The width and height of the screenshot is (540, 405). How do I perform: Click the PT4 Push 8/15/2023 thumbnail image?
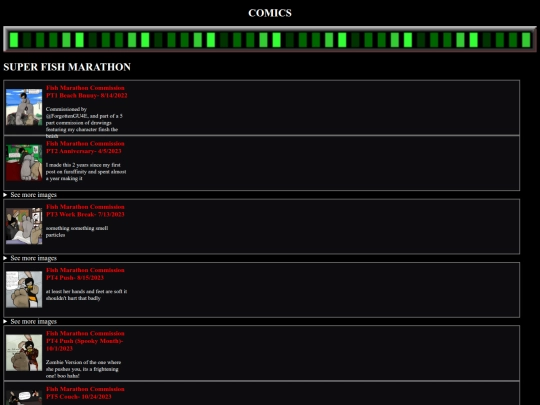click(24, 289)
